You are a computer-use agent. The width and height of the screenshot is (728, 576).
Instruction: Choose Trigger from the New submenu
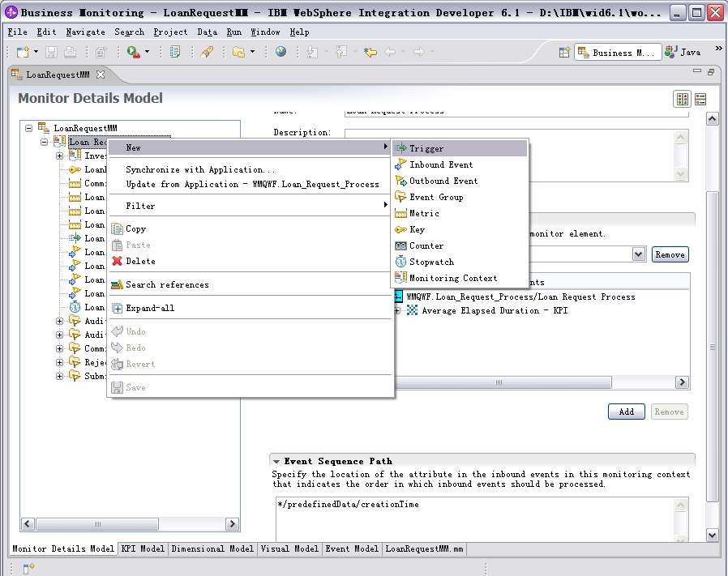460,148
